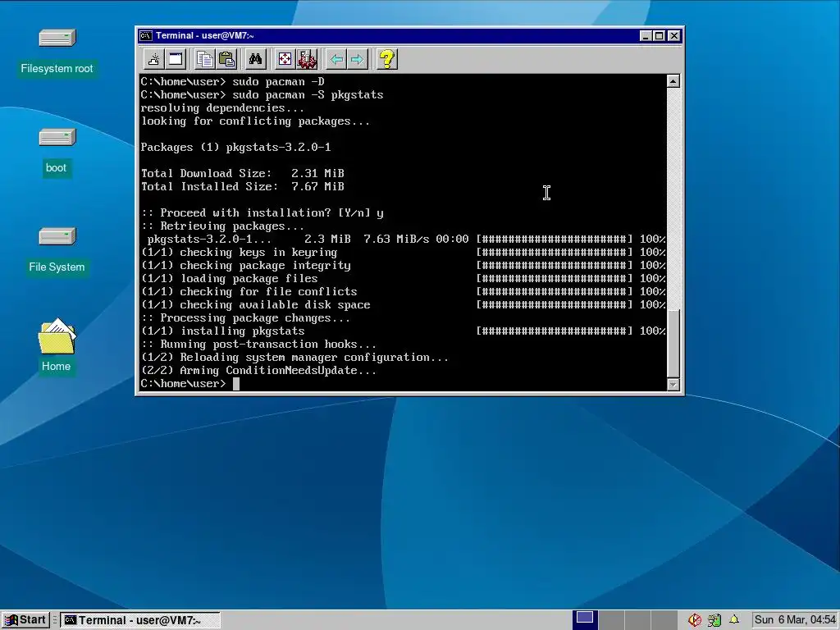
Task: Open the power manager tray icon
Action: (x=714, y=620)
